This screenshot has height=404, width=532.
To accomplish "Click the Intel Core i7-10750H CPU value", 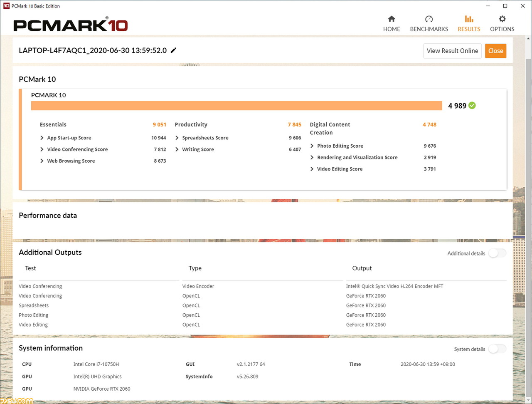I will [96, 364].
